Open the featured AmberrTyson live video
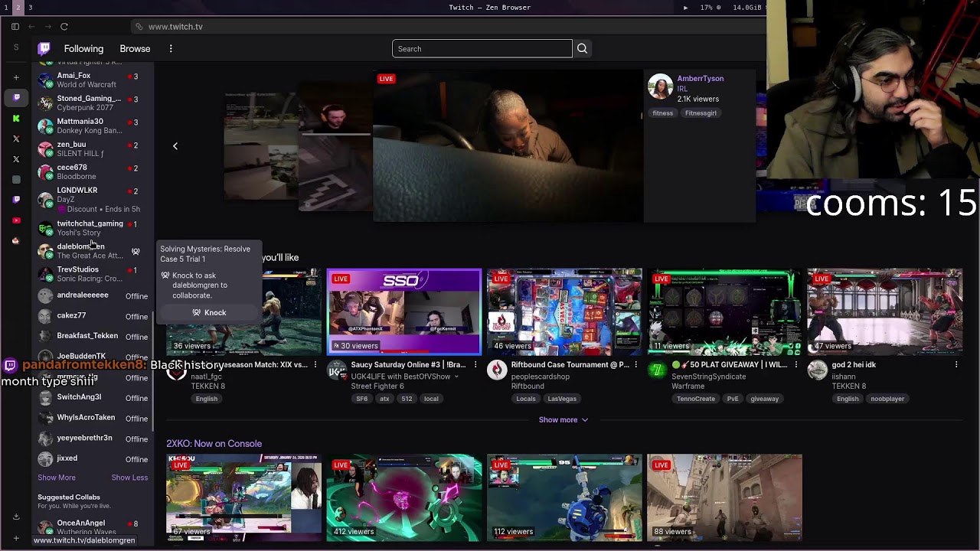 coord(508,146)
